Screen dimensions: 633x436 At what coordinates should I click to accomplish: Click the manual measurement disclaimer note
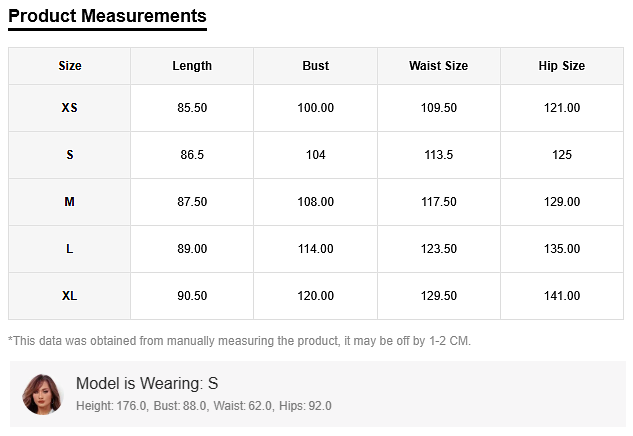(x=239, y=341)
